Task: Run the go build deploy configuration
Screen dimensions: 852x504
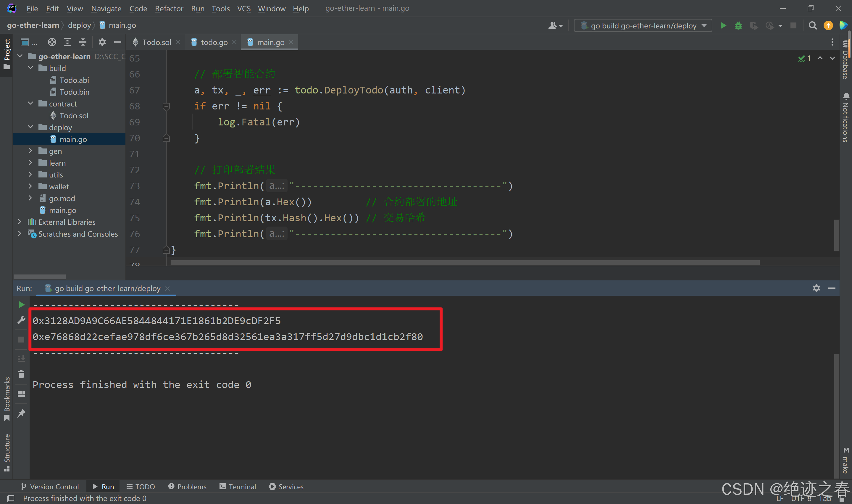Action: 723,25
